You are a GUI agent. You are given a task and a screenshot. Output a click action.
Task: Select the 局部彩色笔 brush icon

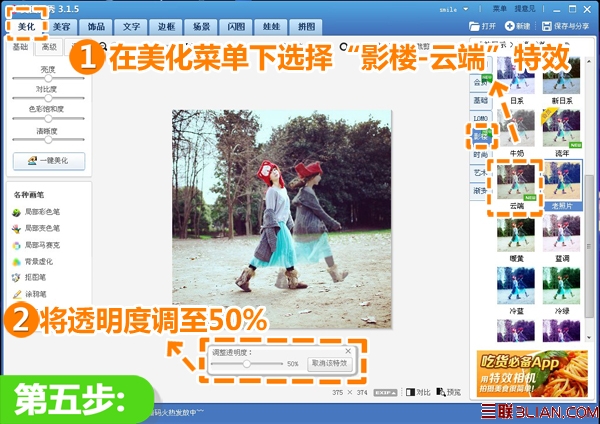click(x=16, y=212)
